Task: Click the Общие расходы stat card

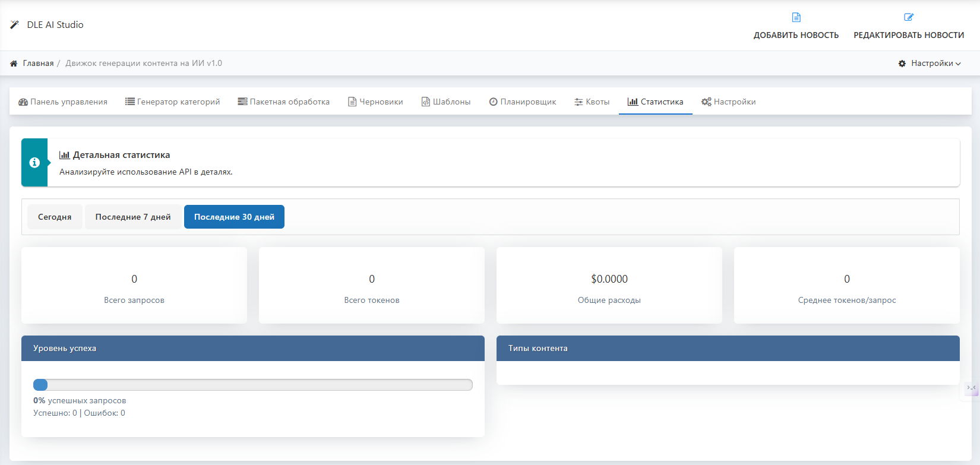Action: pos(609,286)
